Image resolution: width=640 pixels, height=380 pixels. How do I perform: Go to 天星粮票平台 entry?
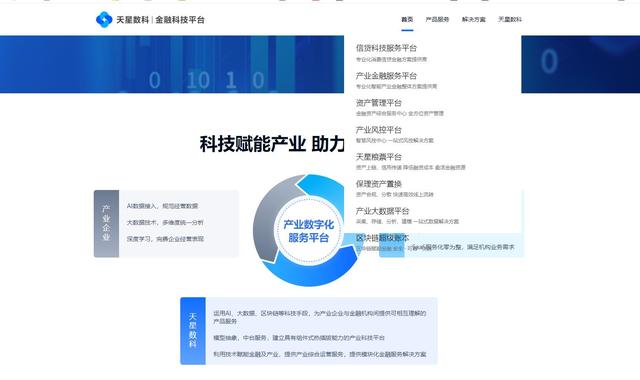coord(379,157)
